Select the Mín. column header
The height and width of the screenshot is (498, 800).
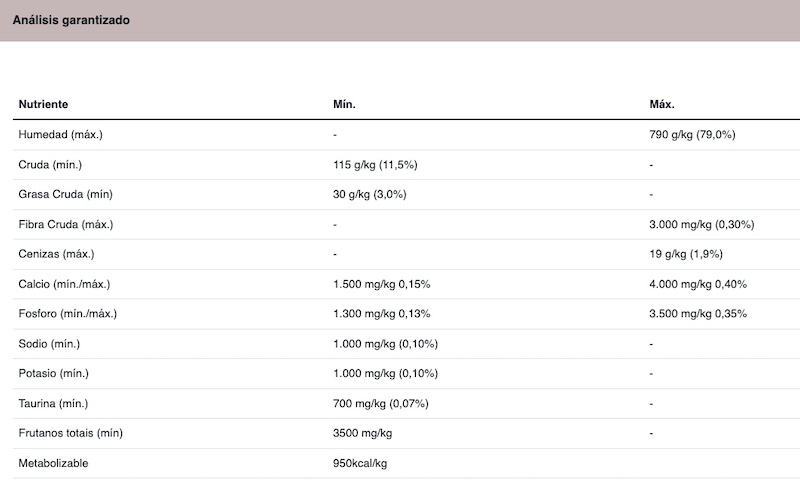click(x=344, y=104)
